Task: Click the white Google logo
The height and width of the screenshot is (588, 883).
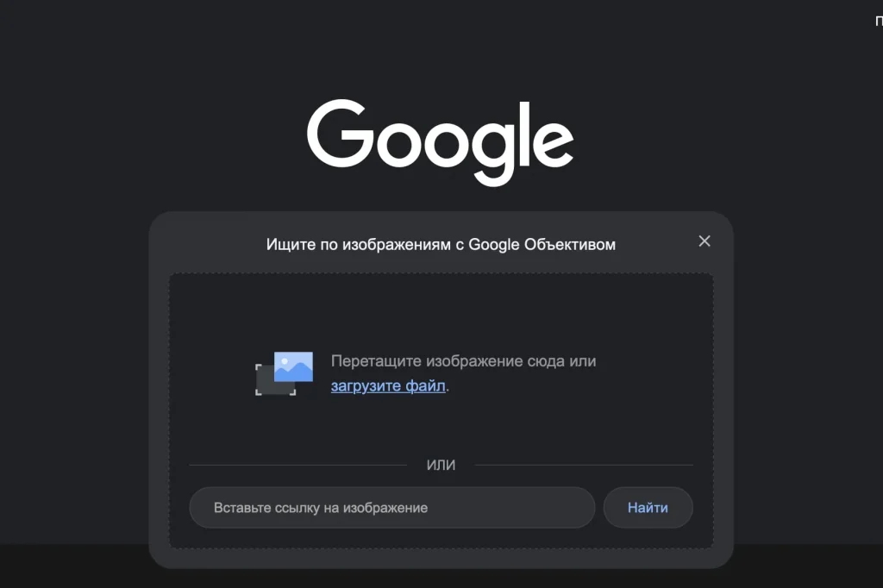Action: [x=441, y=142]
